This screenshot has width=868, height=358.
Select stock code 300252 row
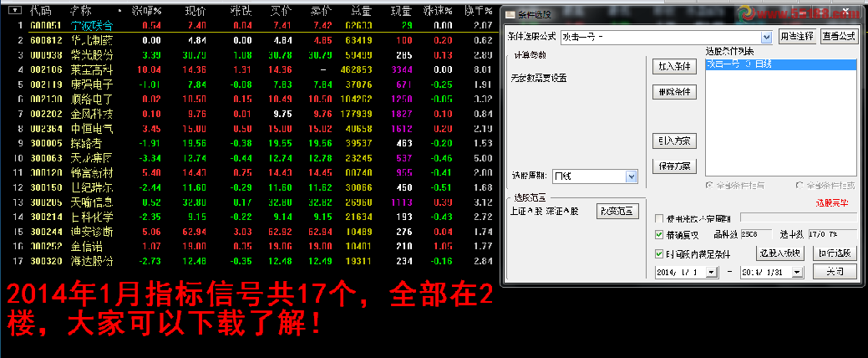click(x=47, y=247)
